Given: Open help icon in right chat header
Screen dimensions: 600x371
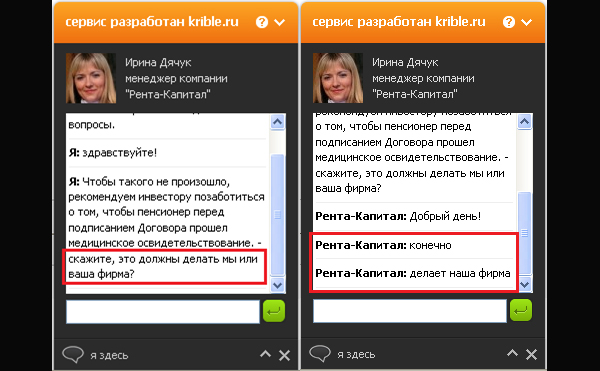Looking at the screenshot, I should (x=509, y=22).
